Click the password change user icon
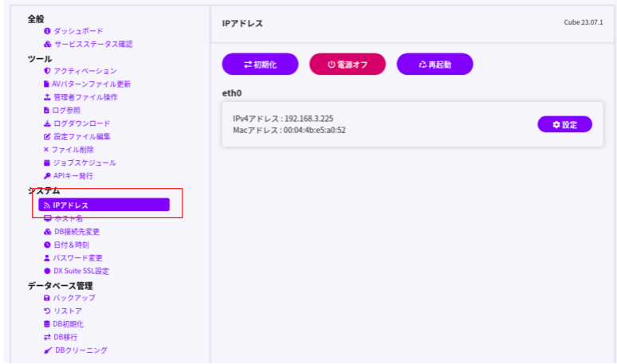Viewport: 617px width, 364px height. (47, 257)
